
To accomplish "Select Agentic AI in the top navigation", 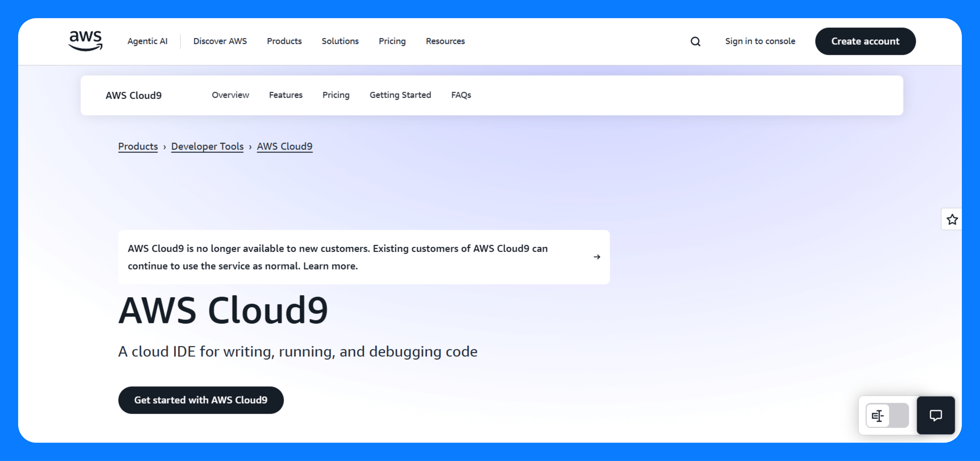I will tap(147, 41).
